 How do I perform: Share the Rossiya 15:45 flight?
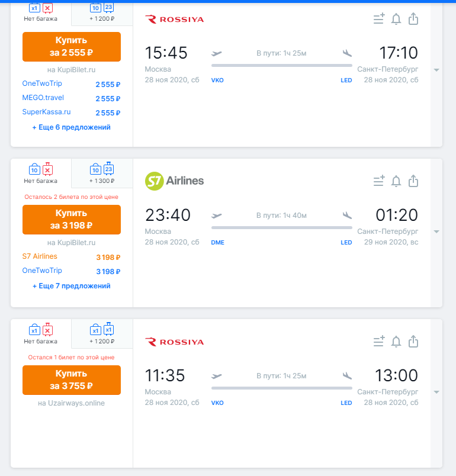(x=413, y=19)
